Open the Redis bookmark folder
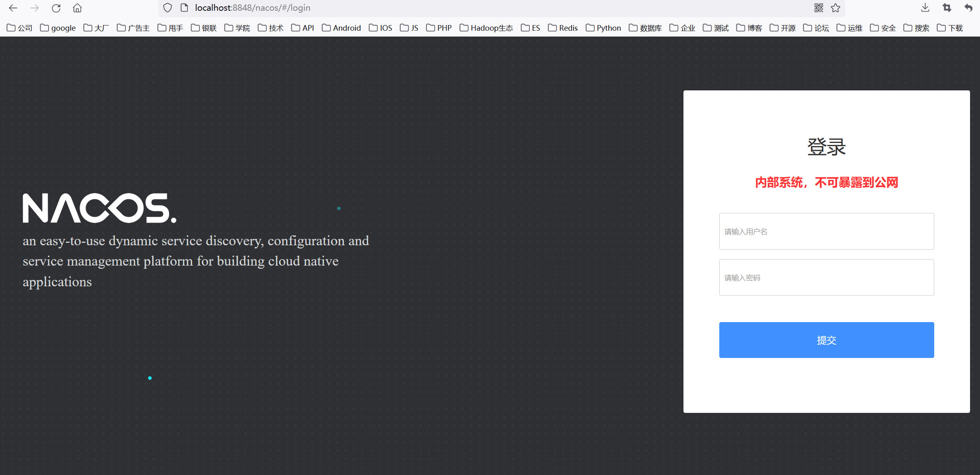Image resolution: width=980 pixels, height=475 pixels. (x=563, y=28)
